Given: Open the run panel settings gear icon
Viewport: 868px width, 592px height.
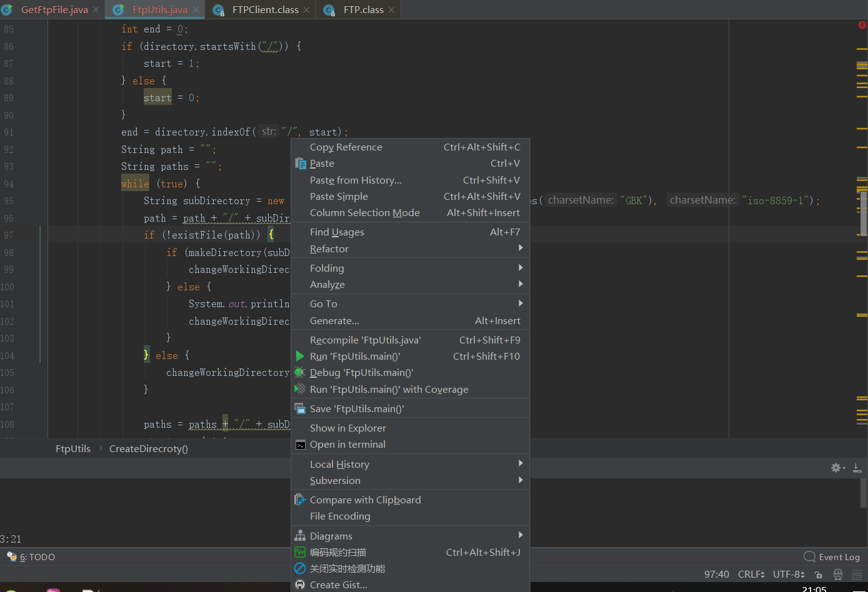Looking at the screenshot, I should (x=836, y=467).
